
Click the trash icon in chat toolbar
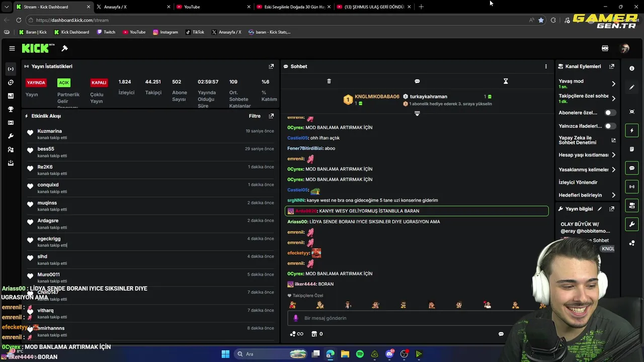329,81
